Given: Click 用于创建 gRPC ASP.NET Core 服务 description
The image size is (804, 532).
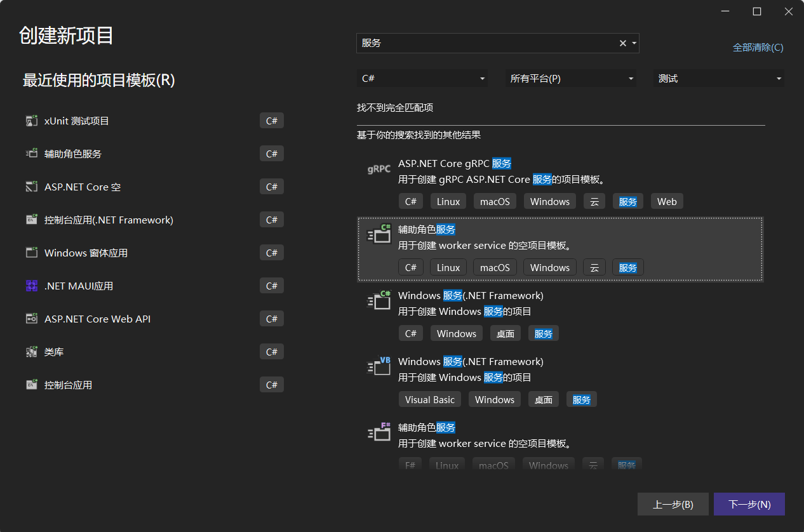Looking at the screenshot, I should tap(502, 180).
